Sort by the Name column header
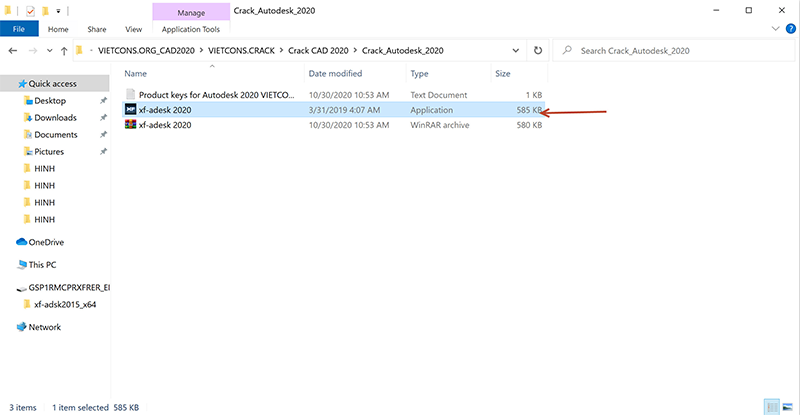The image size is (800, 415). (x=136, y=74)
